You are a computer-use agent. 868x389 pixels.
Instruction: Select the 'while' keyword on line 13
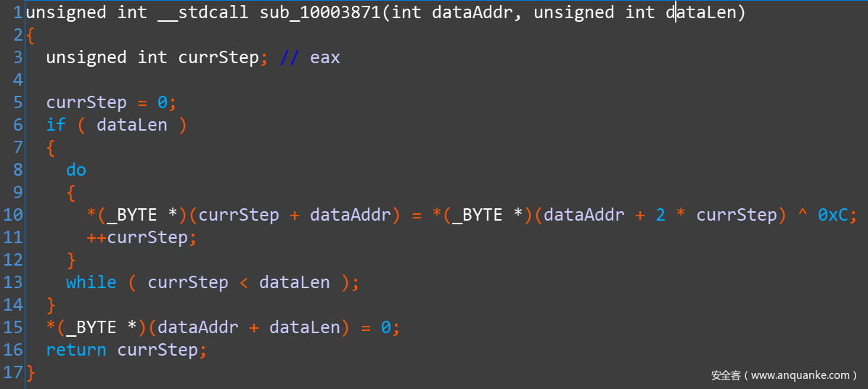91,282
